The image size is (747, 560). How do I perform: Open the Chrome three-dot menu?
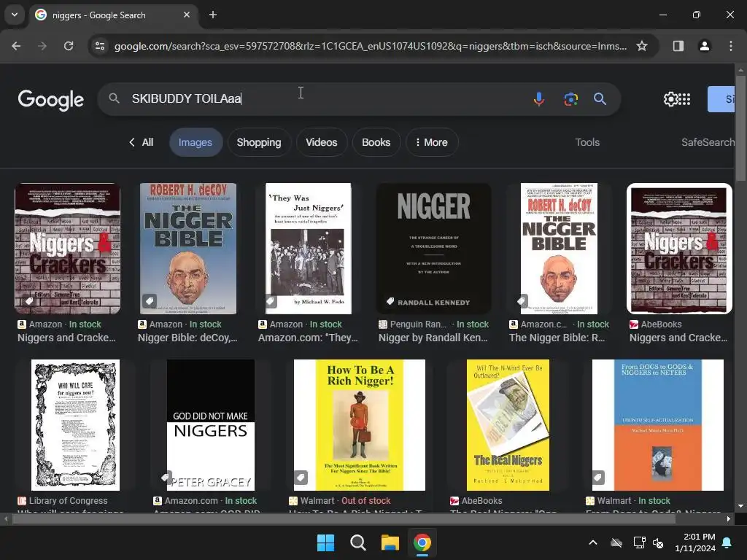(731, 46)
